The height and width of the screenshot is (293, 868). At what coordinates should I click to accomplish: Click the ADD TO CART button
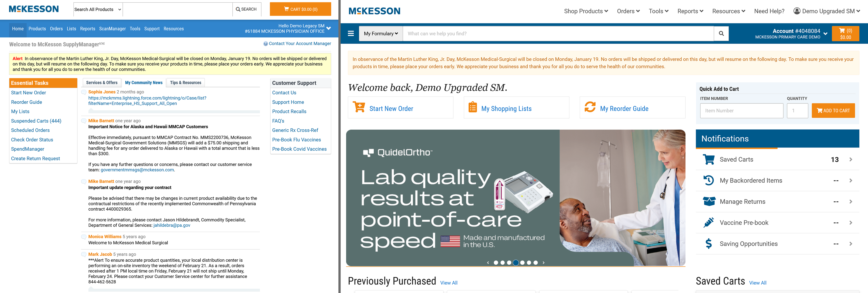(x=833, y=110)
